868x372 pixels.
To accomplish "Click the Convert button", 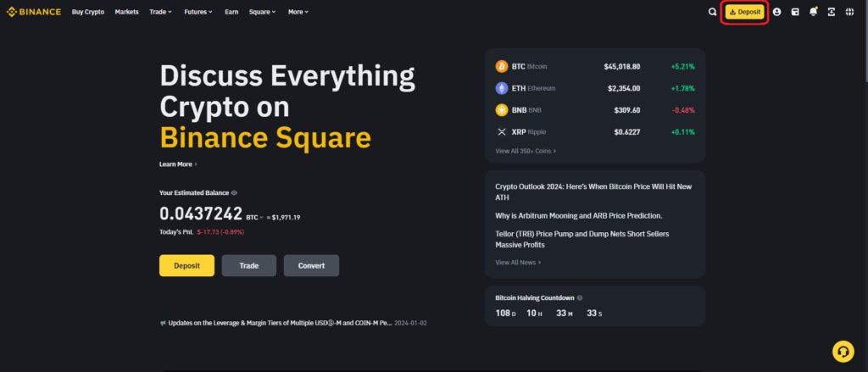I will coord(311,266).
